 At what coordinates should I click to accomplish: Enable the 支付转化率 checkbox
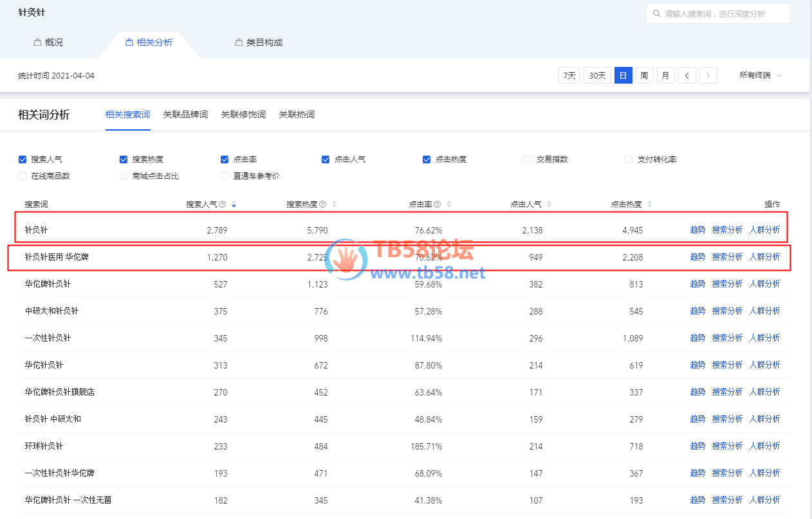point(629,159)
